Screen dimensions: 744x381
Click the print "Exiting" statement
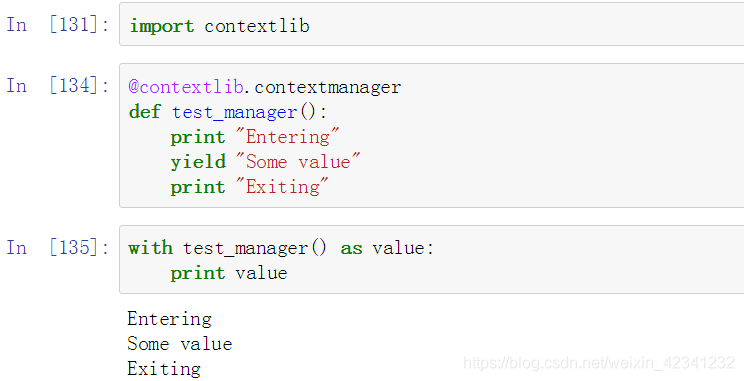tap(249, 187)
